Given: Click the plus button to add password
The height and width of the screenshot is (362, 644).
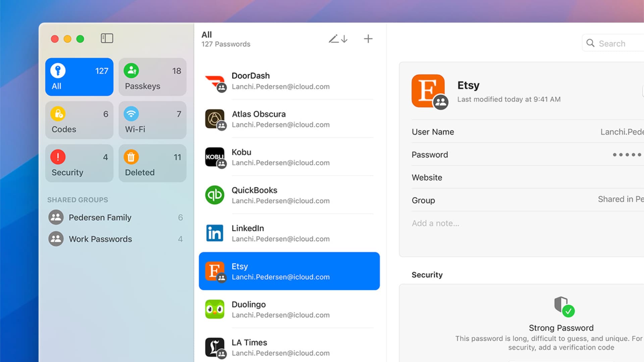Looking at the screenshot, I should 368,39.
